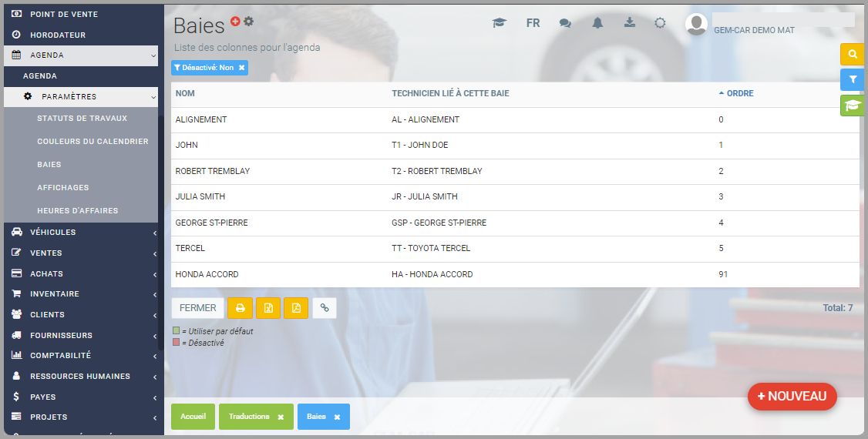
Task: Copy link using the chain icon button
Action: (325, 308)
